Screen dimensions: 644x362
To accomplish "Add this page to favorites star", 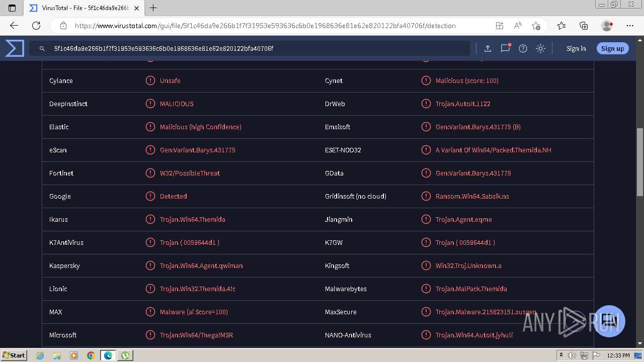I will 536,26.
